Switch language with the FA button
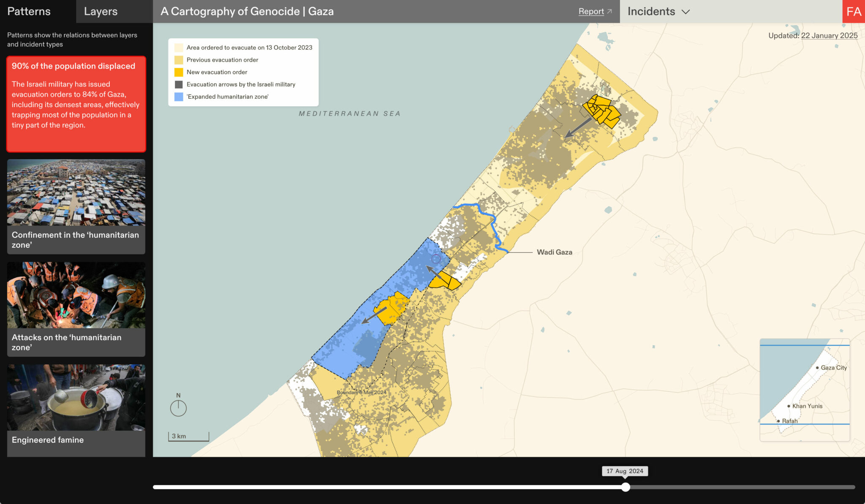The height and width of the screenshot is (504, 865). [853, 11]
